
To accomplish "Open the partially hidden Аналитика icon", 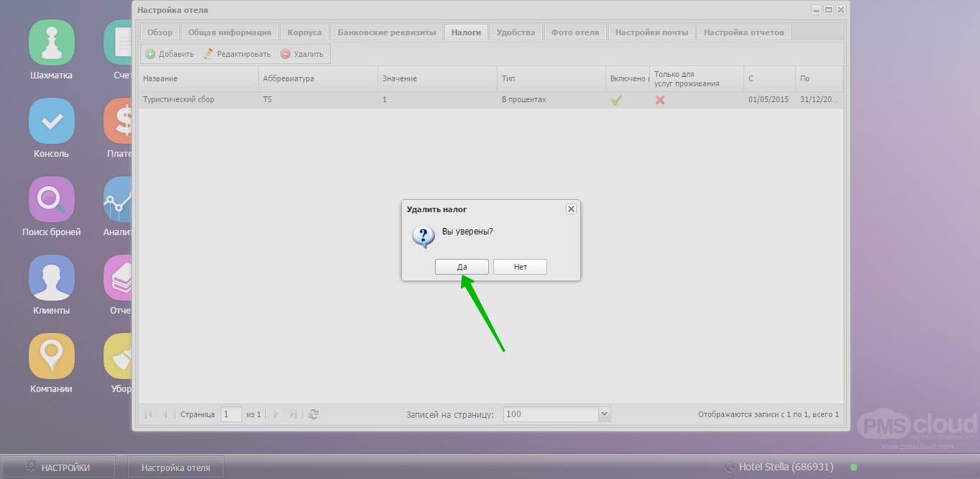I will 118,199.
